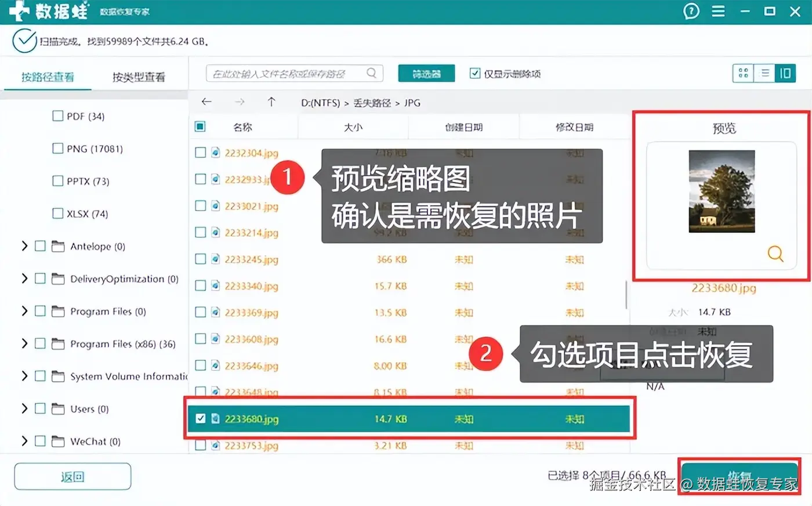Sort by the 创建日期 column header
This screenshot has height=506, width=812.
pyautogui.click(x=464, y=127)
